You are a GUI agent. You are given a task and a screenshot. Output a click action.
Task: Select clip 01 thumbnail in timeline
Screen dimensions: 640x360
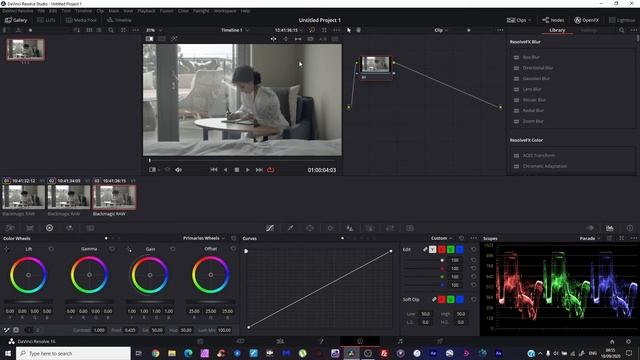(24, 197)
